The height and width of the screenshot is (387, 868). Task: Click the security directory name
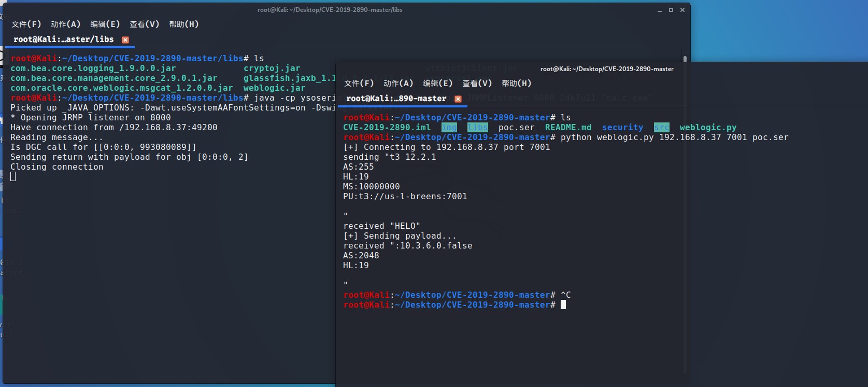tap(622, 128)
